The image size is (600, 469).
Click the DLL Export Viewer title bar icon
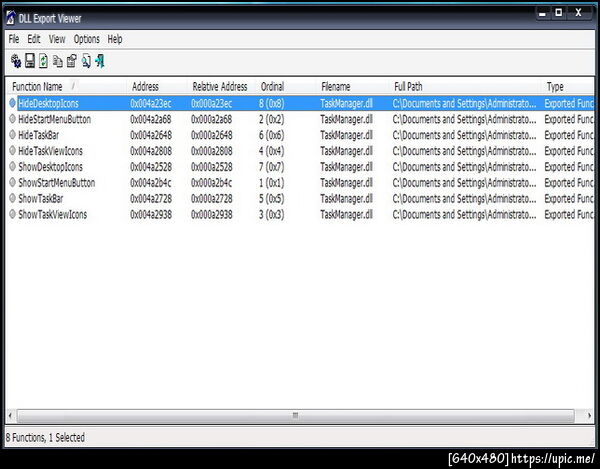tap(11, 18)
